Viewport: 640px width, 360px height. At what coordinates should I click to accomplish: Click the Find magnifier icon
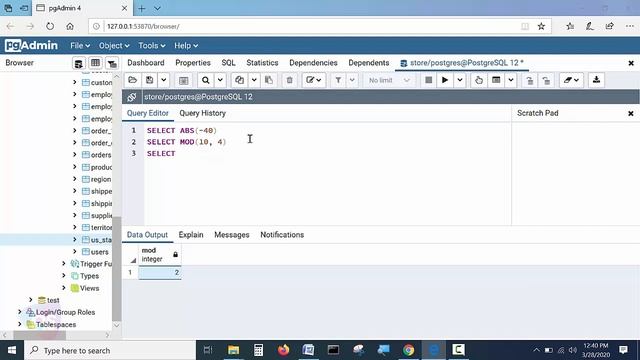[x=206, y=80]
